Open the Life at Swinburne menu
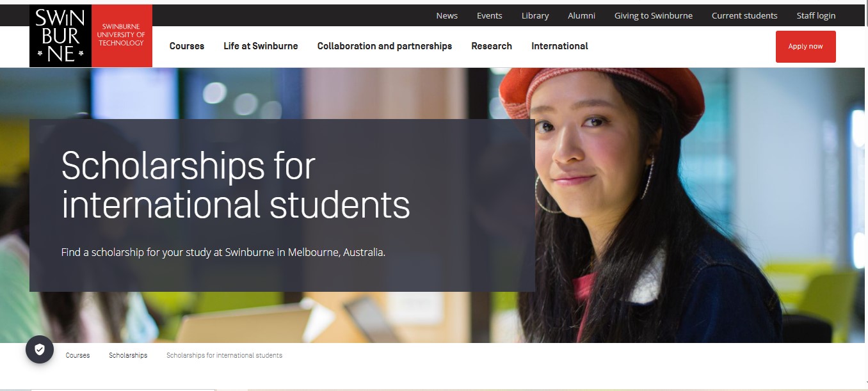The image size is (868, 391). click(x=260, y=45)
